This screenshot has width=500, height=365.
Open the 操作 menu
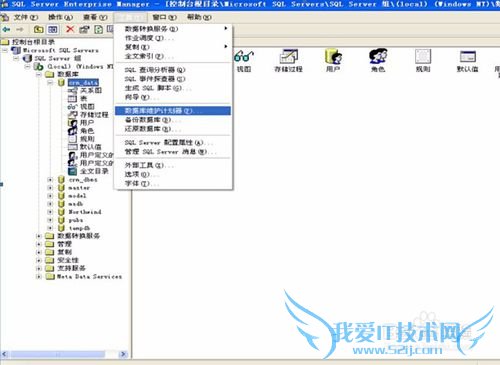(x=60, y=17)
